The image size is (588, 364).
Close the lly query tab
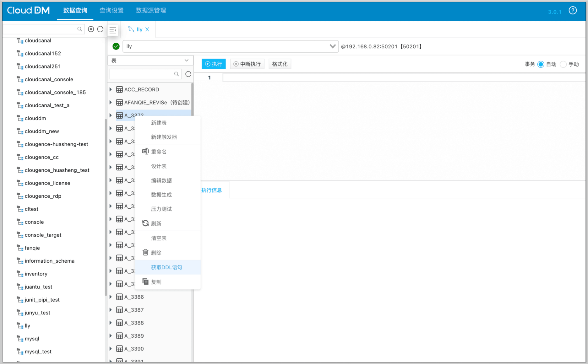click(x=147, y=29)
